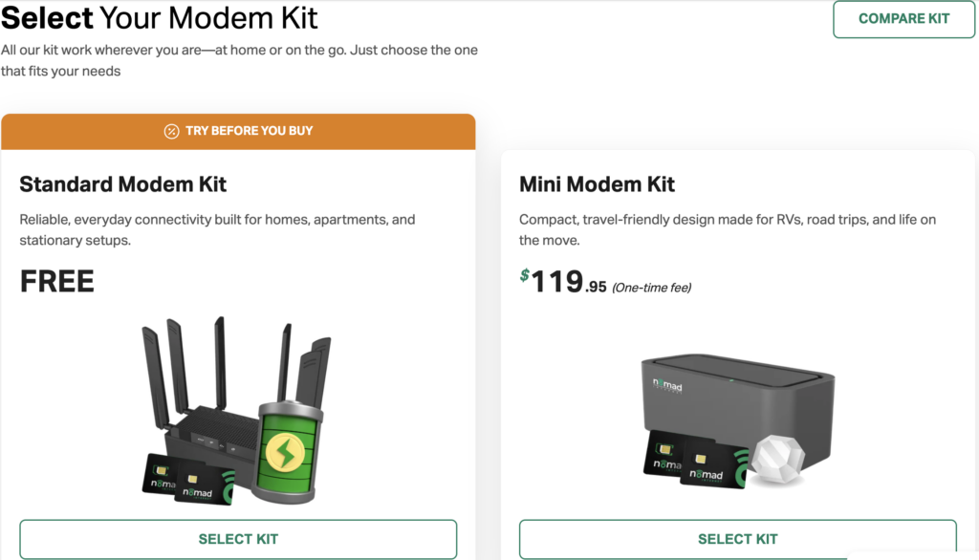Click the Mini kit RV travel description text
Image resolution: width=979 pixels, height=560 pixels.
pos(727,229)
